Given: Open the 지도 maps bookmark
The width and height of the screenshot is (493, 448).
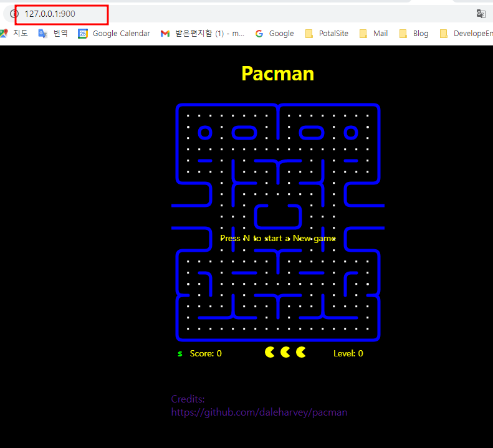Looking at the screenshot, I should [14, 33].
